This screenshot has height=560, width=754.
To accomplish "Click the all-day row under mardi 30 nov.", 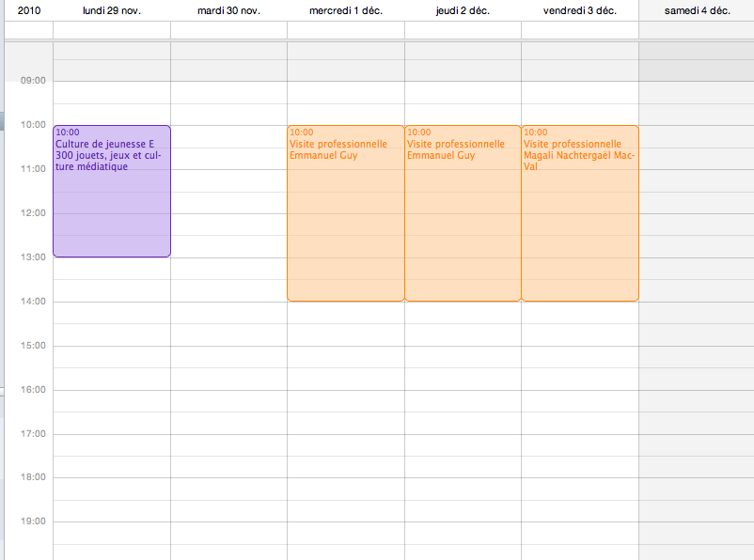I will point(228,30).
